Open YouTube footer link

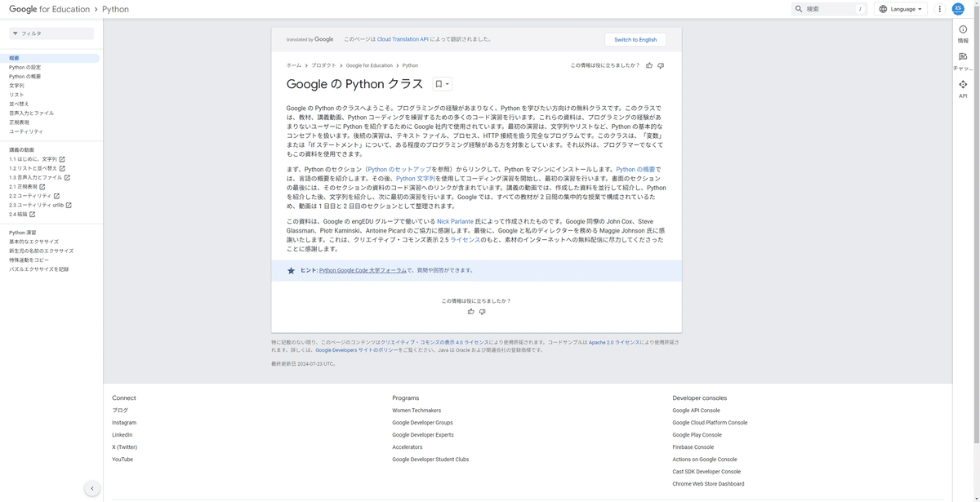pyautogui.click(x=122, y=460)
